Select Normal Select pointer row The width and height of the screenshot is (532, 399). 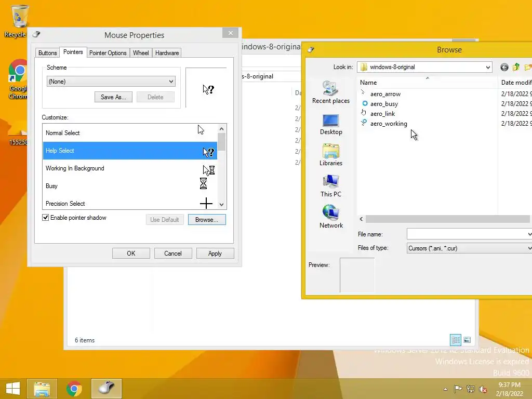[130, 132]
